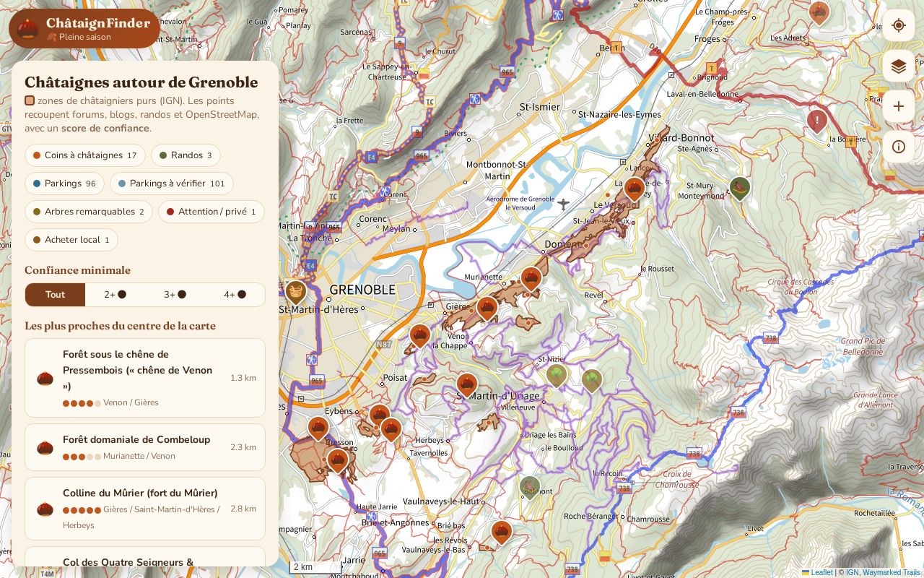This screenshot has width=924, height=578.
Task: Click the 2.8 km distance value
Action: [243, 509]
